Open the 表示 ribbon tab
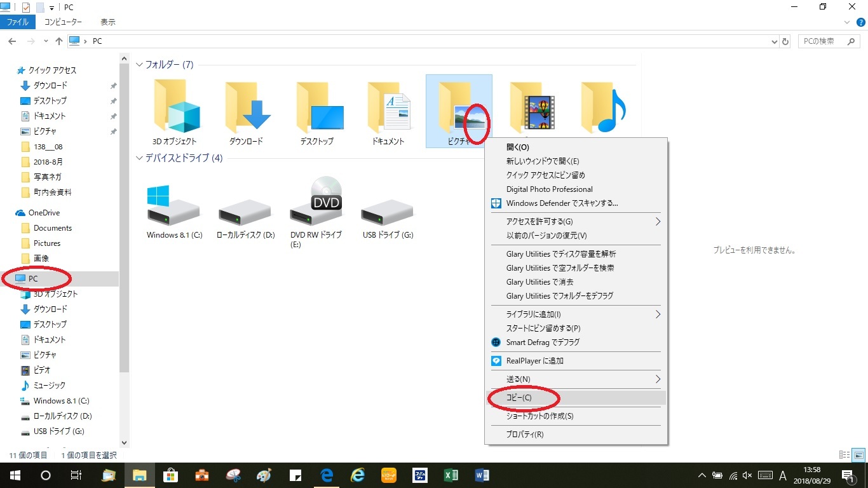The width and height of the screenshot is (868, 488). [108, 22]
